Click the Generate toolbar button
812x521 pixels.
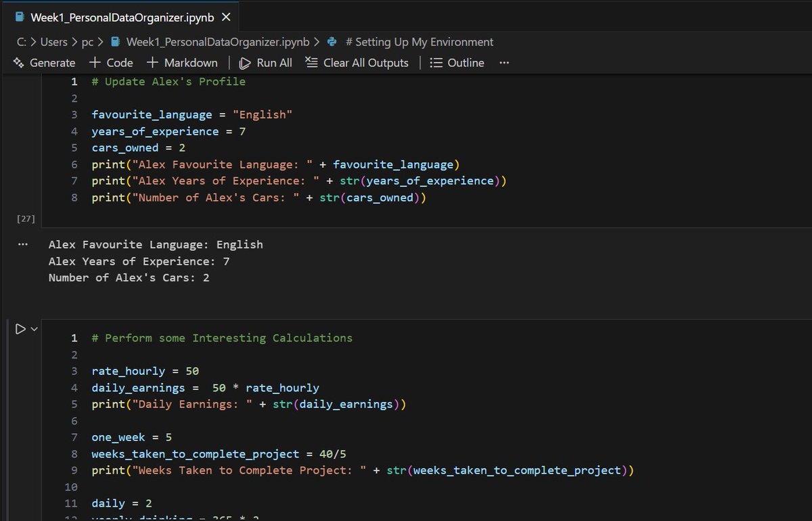pyautogui.click(x=44, y=63)
